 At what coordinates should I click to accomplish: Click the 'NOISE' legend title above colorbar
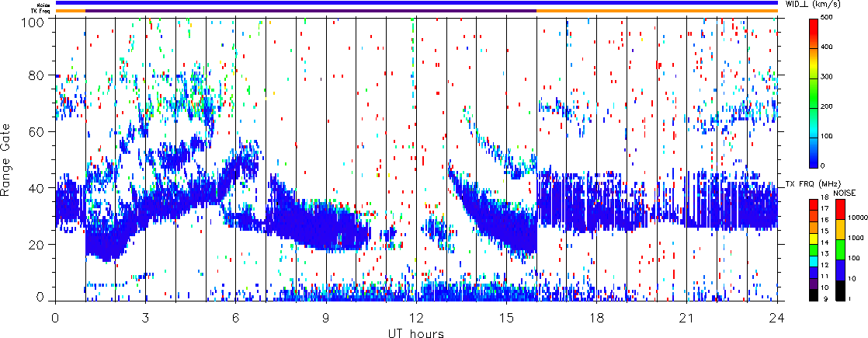tap(844, 192)
